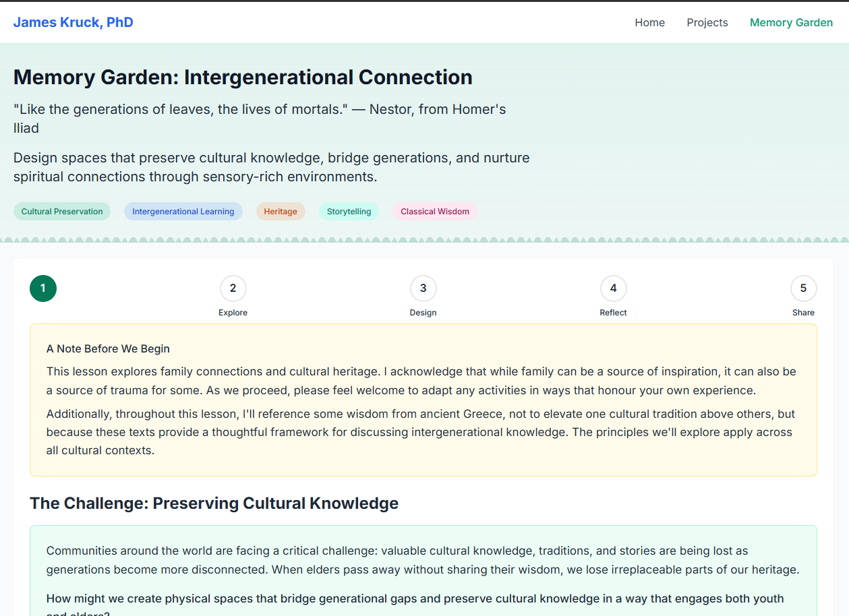Screen dimensions: 849x616
Task: Click the Cultural Preservation tag
Action: tap(62, 212)
